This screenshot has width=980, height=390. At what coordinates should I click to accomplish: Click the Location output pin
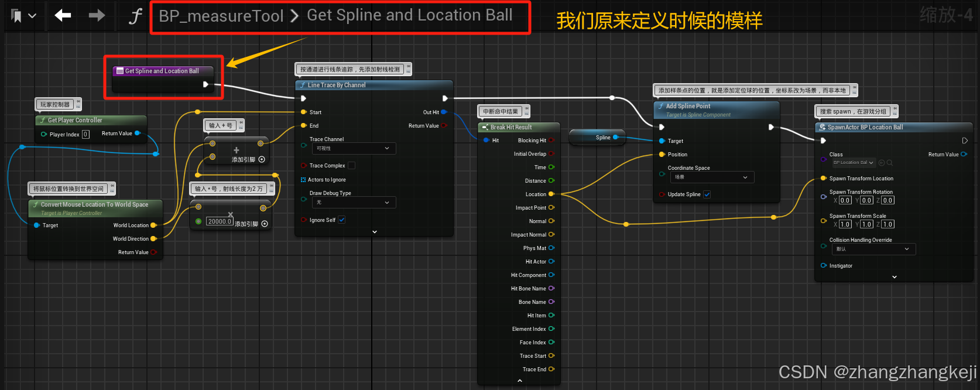click(551, 194)
